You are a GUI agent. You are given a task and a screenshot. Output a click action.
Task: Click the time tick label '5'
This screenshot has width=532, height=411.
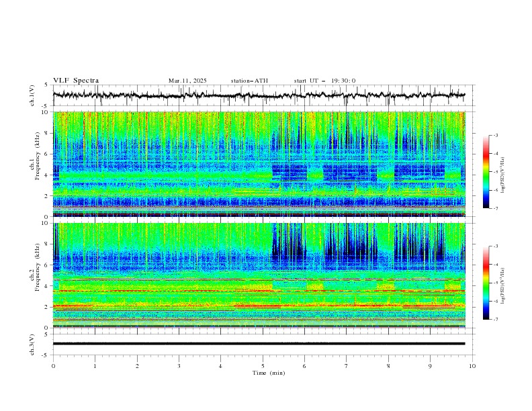(263, 366)
